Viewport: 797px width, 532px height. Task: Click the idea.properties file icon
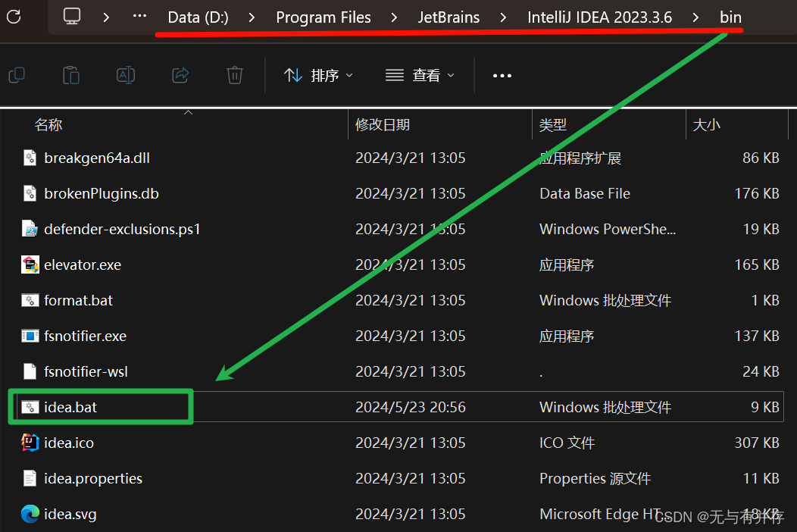click(x=30, y=478)
